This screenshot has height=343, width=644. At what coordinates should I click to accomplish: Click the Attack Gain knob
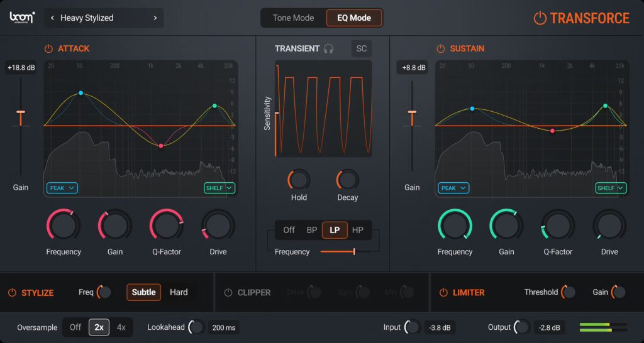(115, 224)
